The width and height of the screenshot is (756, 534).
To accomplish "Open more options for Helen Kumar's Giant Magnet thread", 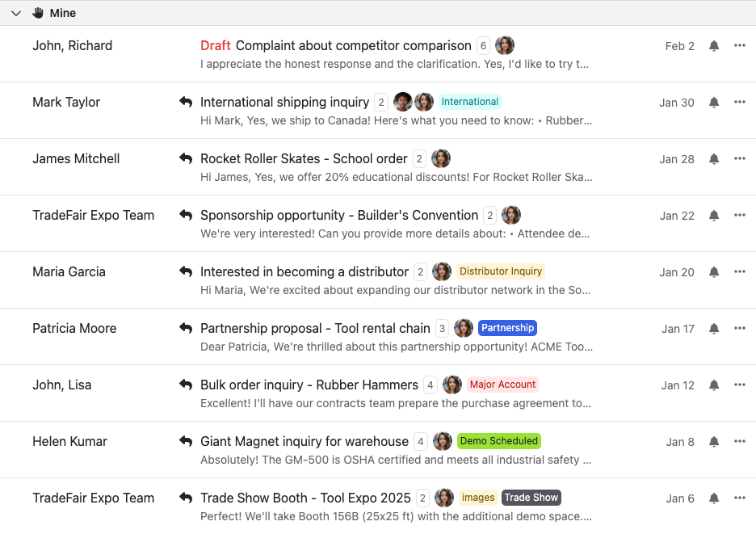I will point(739,441).
